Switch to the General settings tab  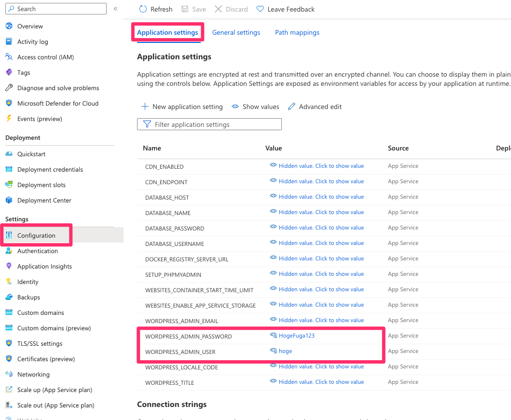236,32
